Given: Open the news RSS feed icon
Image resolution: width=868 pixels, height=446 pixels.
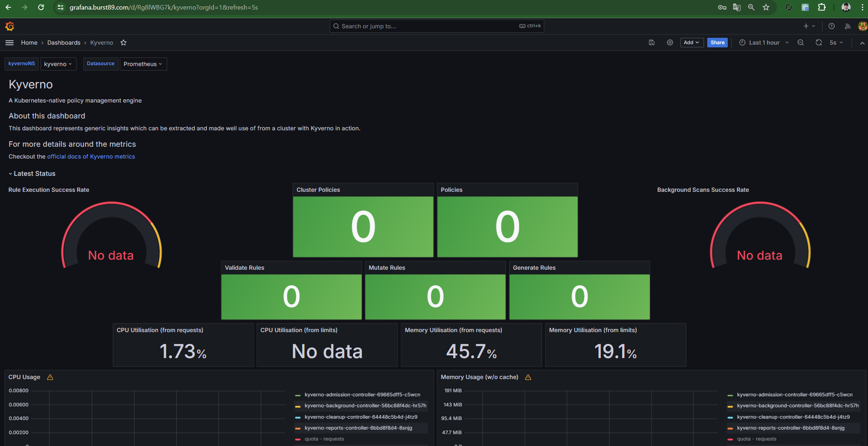Looking at the screenshot, I should point(848,26).
